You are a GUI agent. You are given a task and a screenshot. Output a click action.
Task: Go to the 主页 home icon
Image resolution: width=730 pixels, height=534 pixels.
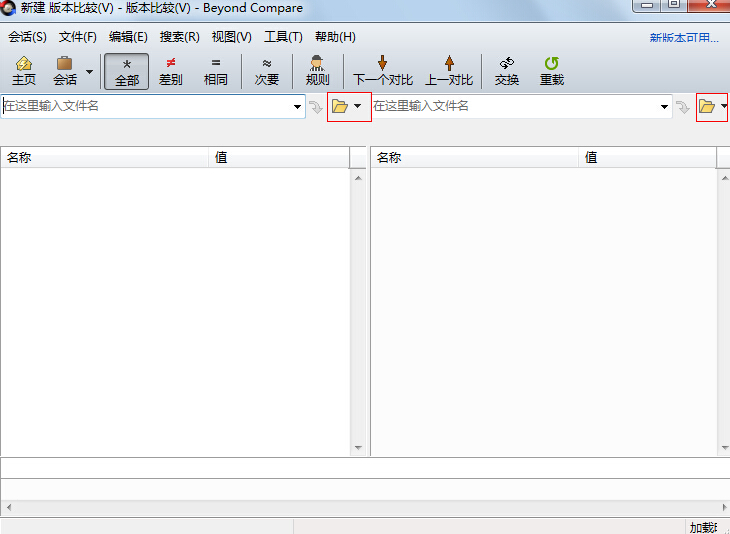pos(24,71)
